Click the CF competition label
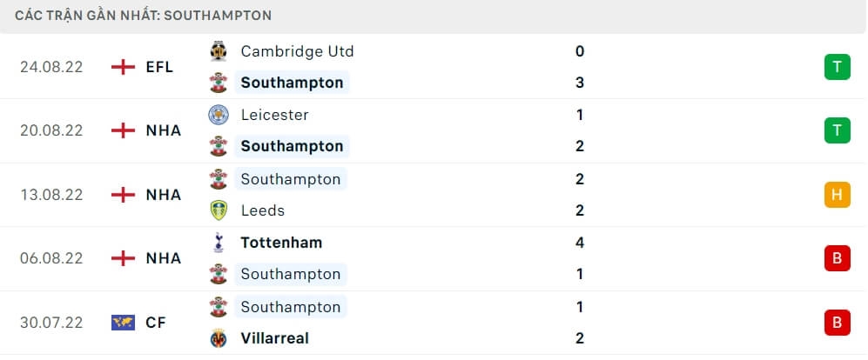The height and width of the screenshot is (360, 868). pyautogui.click(x=156, y=323)
